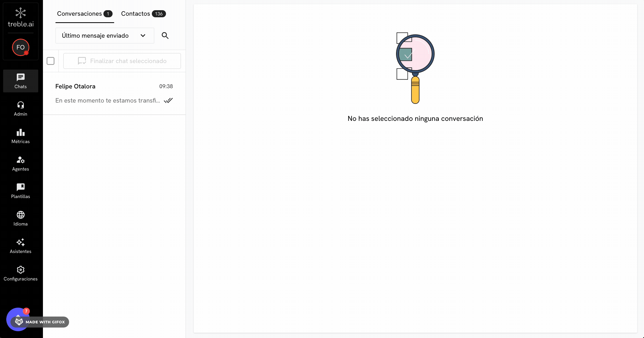The height and width of the screenshot is (338, 644).
Task: Click the dropdown chevron arrow
Action: [143, 36]
